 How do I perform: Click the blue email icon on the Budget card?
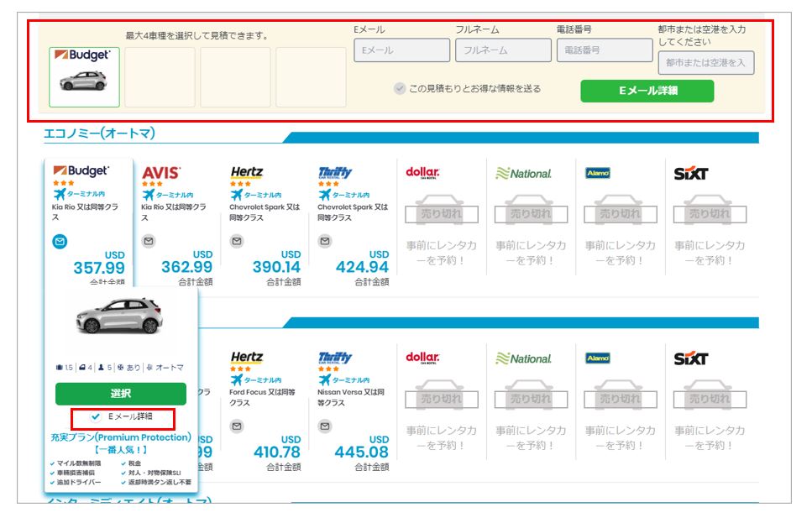pos(60,241)
